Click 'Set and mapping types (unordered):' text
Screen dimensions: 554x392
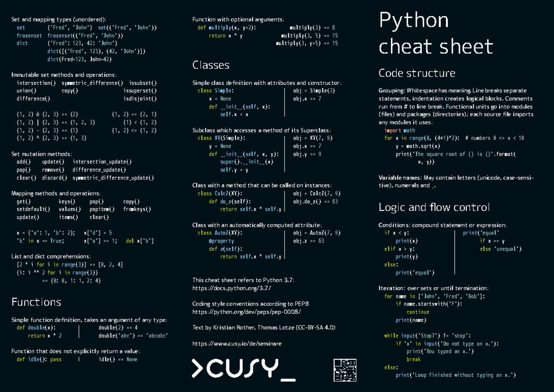(x=59, y=19)
